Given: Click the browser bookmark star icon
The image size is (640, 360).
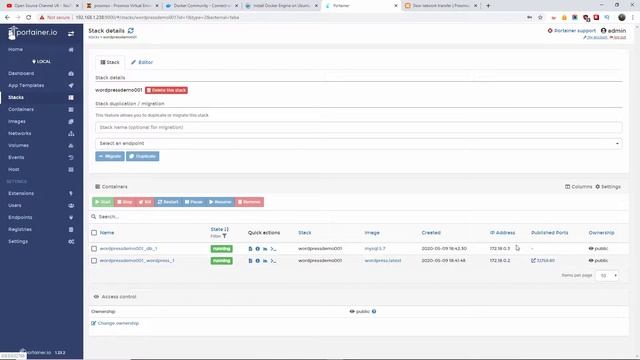Looking at the screenshot, I should [540, 18].
